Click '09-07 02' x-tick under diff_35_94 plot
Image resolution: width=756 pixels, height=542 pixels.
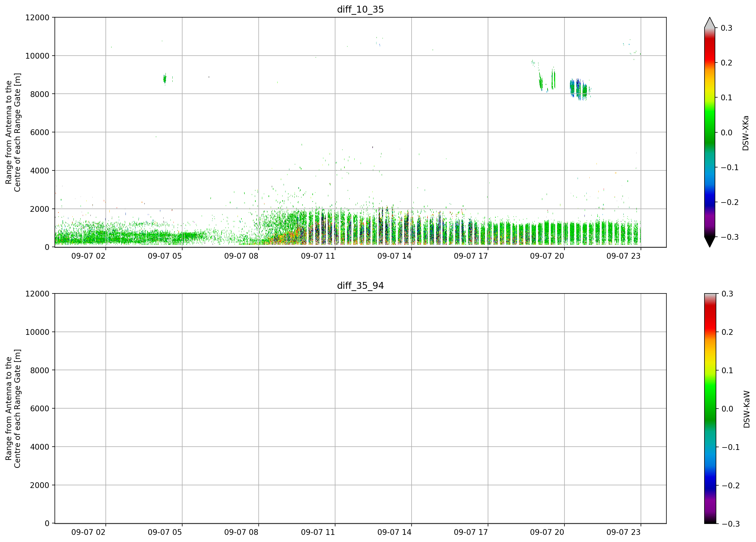[88, 532]
